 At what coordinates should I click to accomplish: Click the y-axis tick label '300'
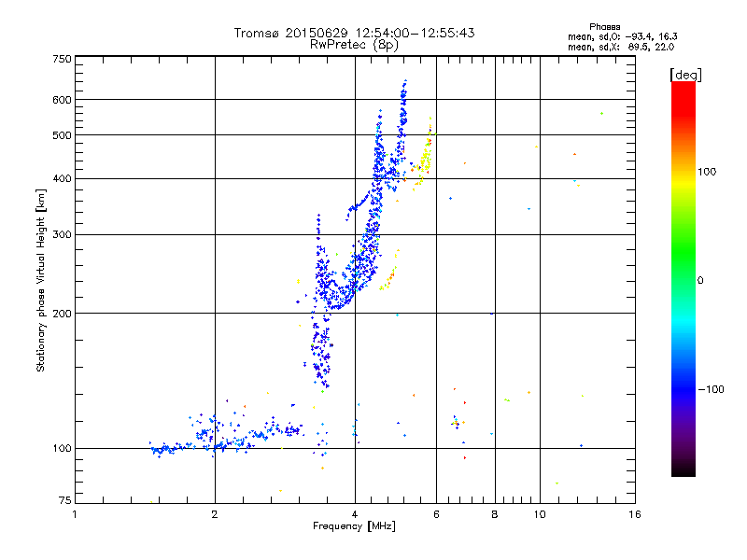click(62, 235)
